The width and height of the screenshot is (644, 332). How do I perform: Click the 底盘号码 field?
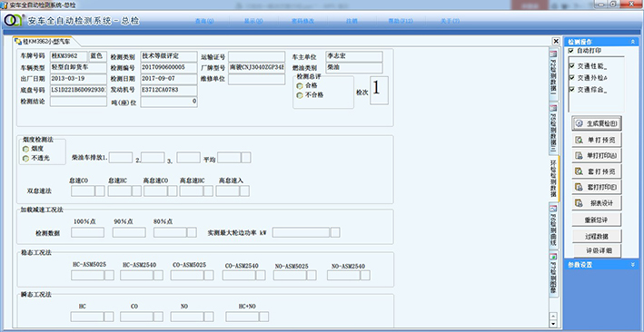pyautogui.click(x=78, y=91)
